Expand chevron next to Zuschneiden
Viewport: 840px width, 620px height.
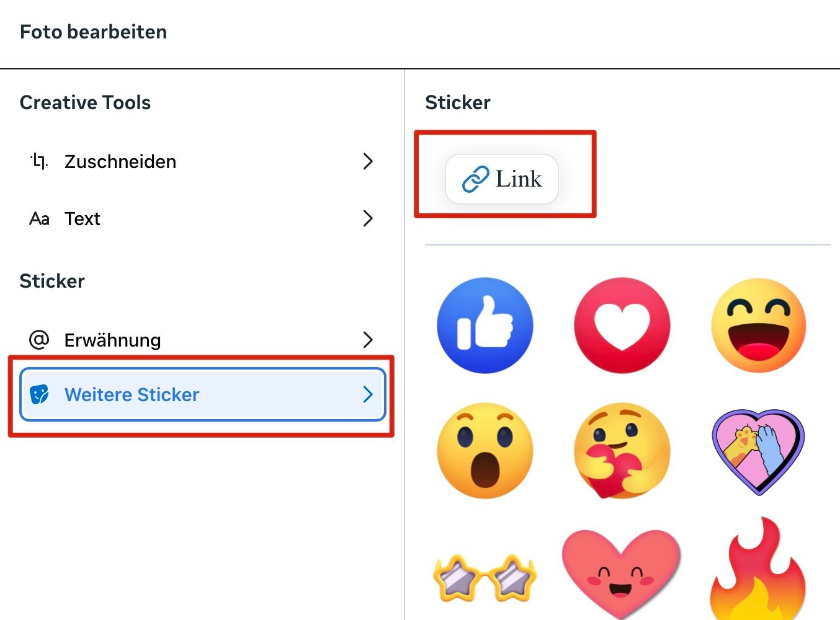368,162
